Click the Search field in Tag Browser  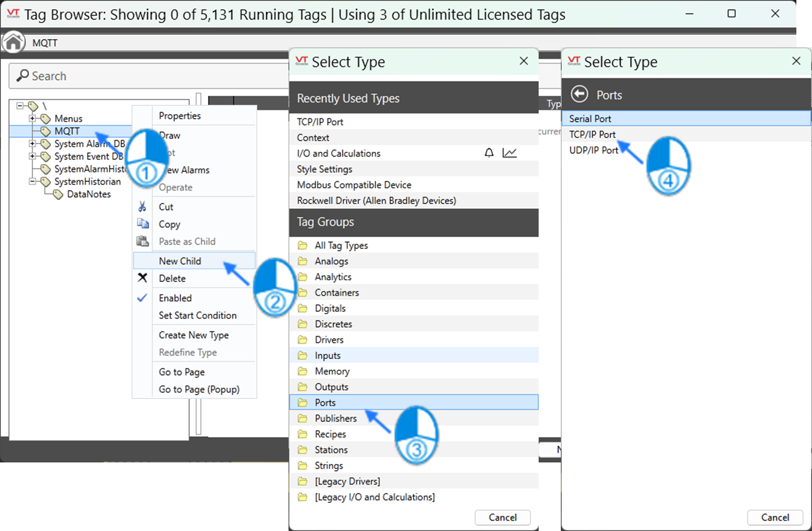[149, 76]
